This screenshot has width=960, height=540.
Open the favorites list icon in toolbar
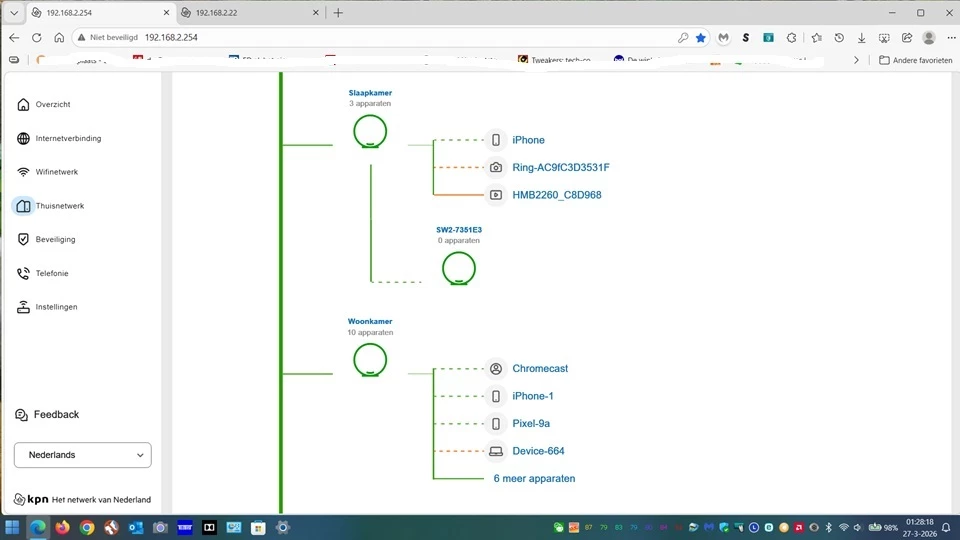(x=816, y=38)
